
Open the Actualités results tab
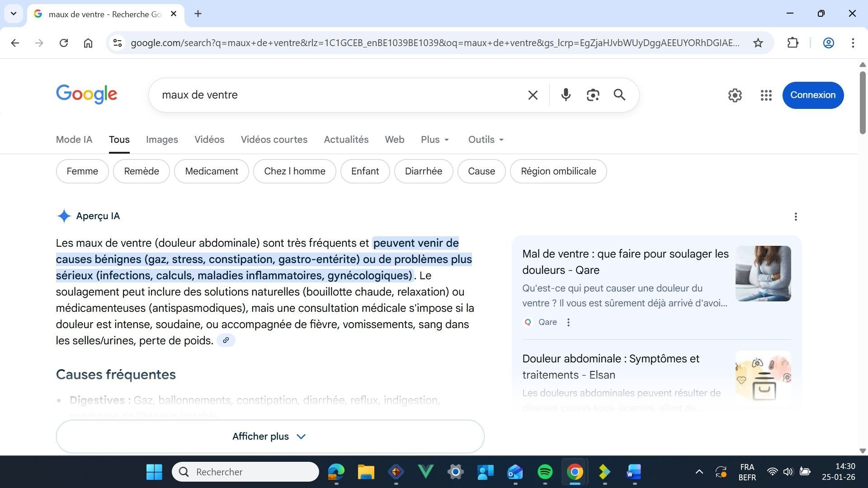tap(346, 140)
